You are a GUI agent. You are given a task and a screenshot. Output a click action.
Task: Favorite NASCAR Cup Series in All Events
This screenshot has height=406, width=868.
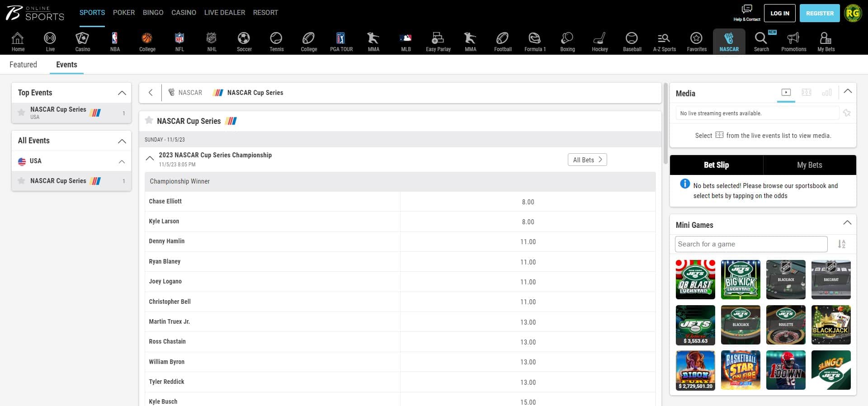[21, 181]
